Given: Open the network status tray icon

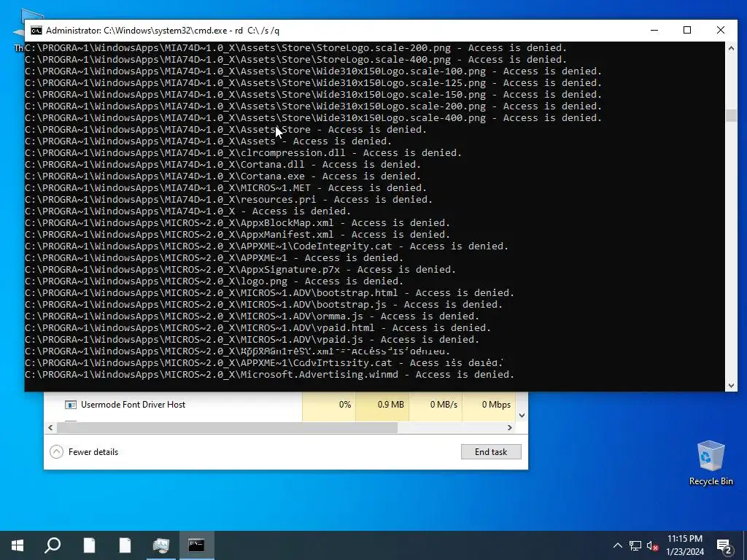Looking at the screenshot, I should click(635, 545).
